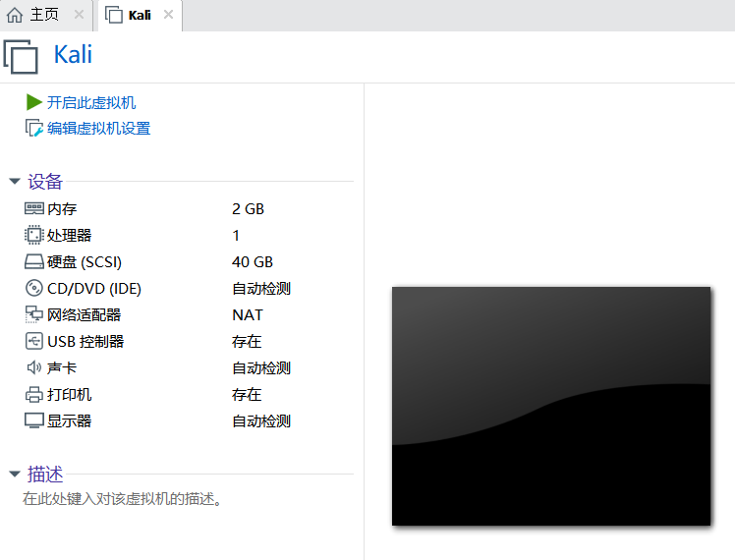
Task: Click the black VM screen preview thumbnail
Action: click(551, 407)
